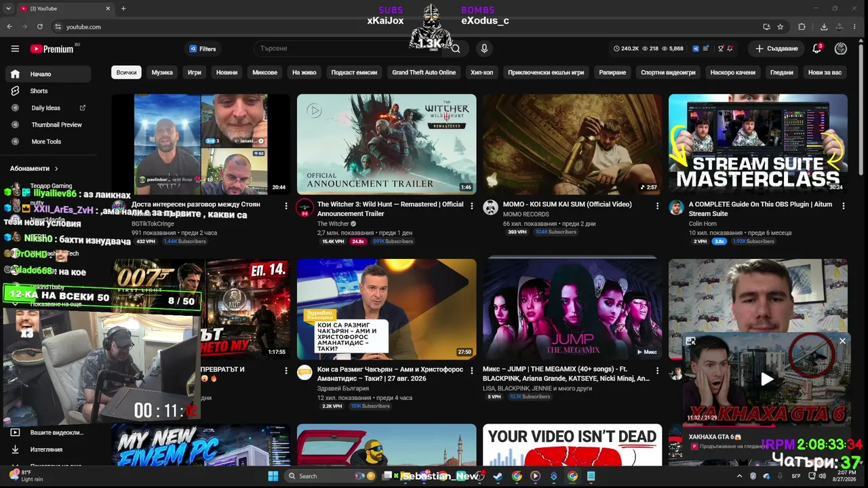
Task: Seek on the mini player progress bar
Action: [x=766, y=427]
